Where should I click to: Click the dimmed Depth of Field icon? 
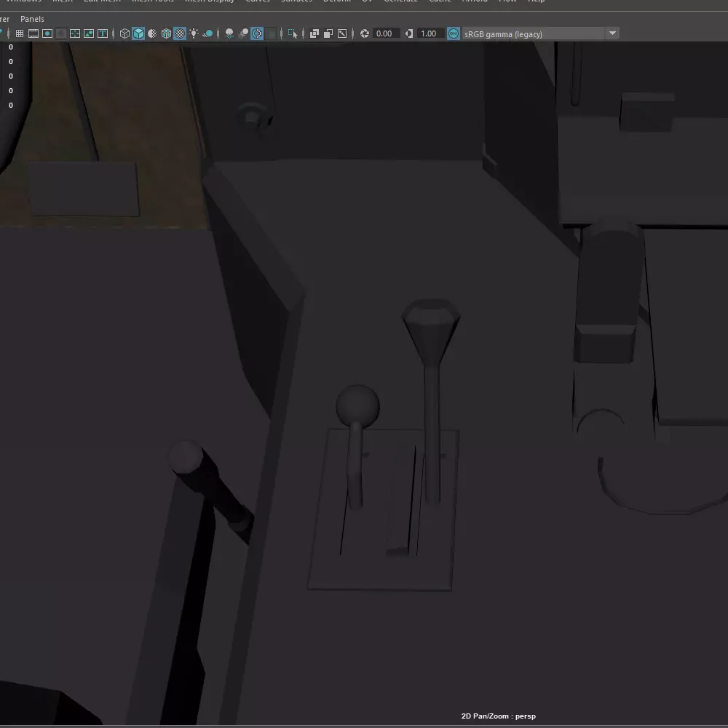(271, 33)
